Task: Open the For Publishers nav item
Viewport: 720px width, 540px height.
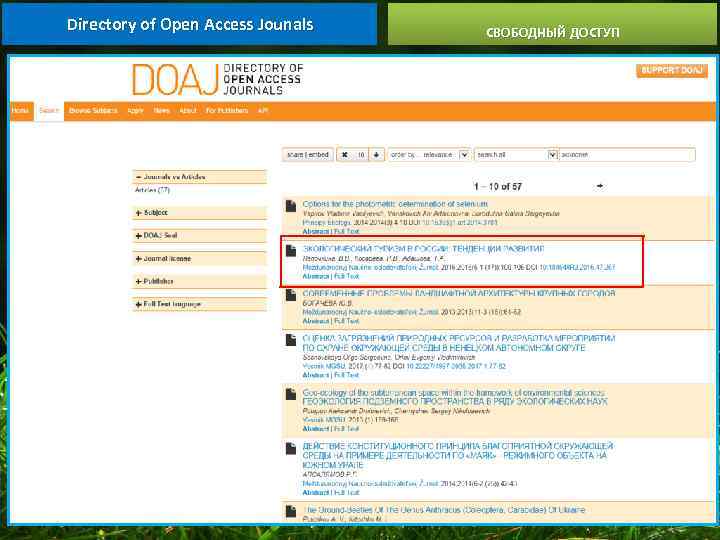Action: click(x=227, y=111)
